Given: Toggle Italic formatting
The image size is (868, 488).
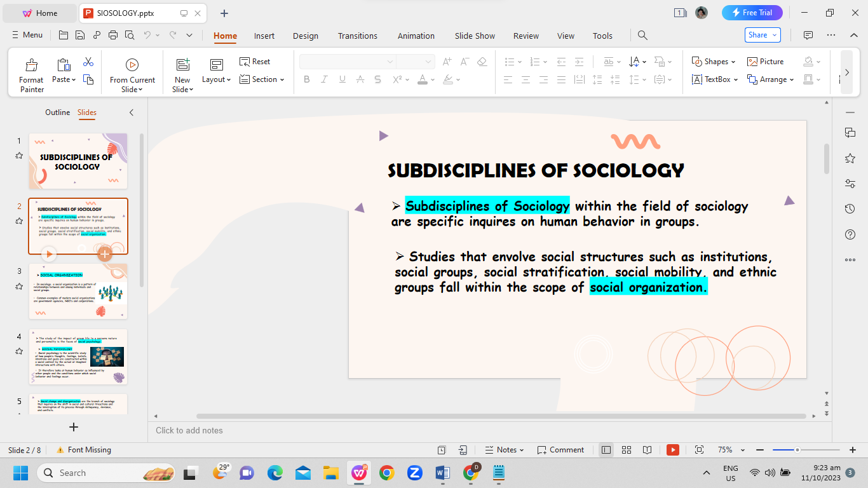Looking at the screenshot, I should 325,79.
